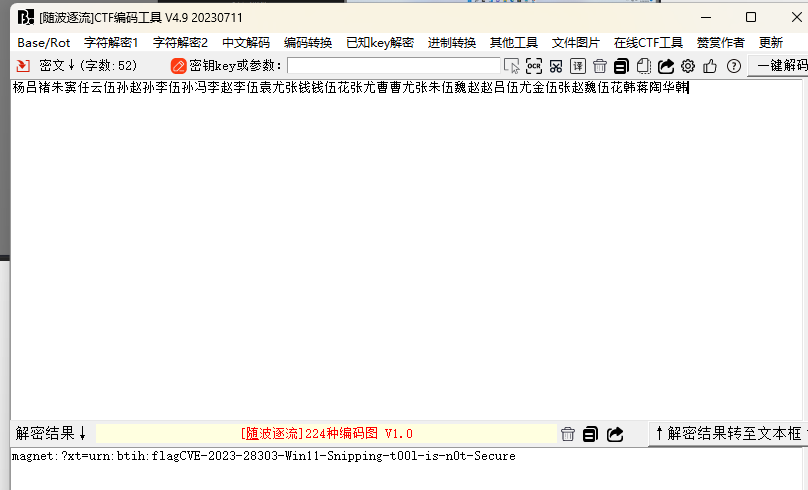The width and height of the screenshot is (808, 490).
Task: Click the decrypted magnet result text
Action: 263,456
